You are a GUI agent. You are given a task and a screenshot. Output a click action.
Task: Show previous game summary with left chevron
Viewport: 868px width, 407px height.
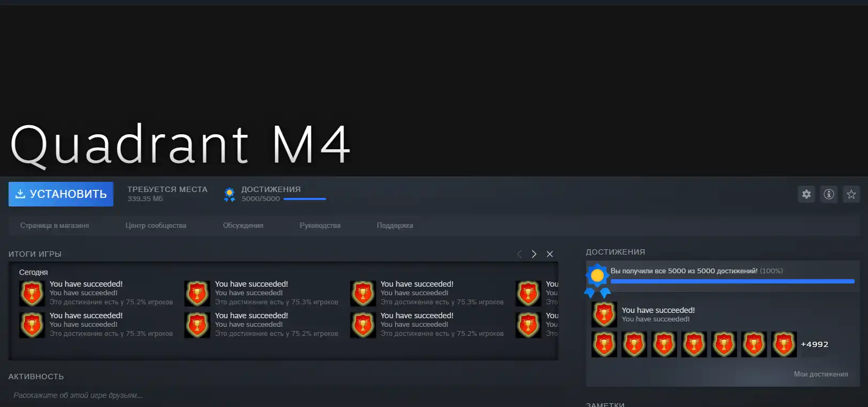tap(519, 254)
